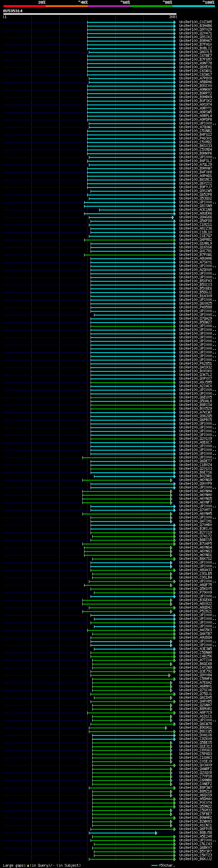Screen dimensions: 218x868
Task: Choose hit UniRef100_A9NT78
Action: tap(196, 63)
